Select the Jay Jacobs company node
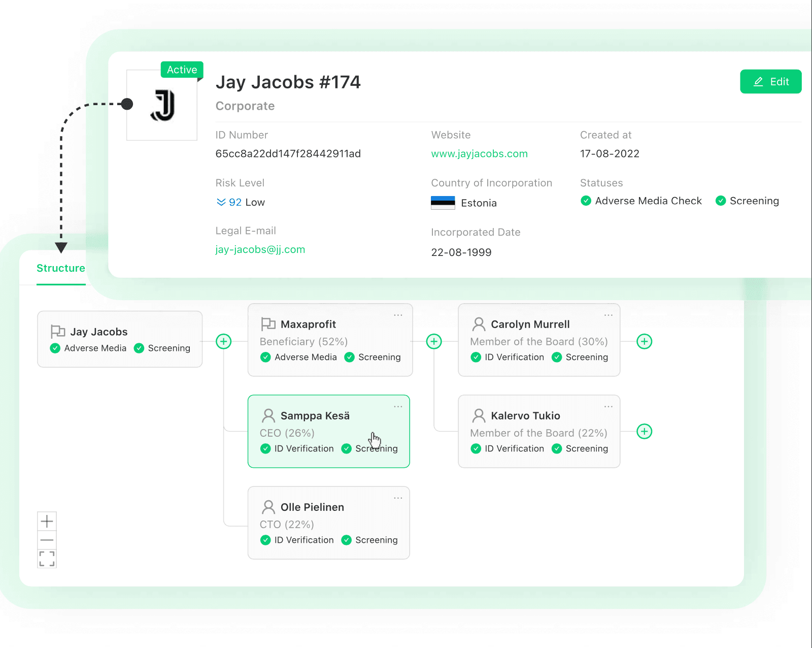Image resolution: width=812 pixels, height=648 pixels. point(120,339)
